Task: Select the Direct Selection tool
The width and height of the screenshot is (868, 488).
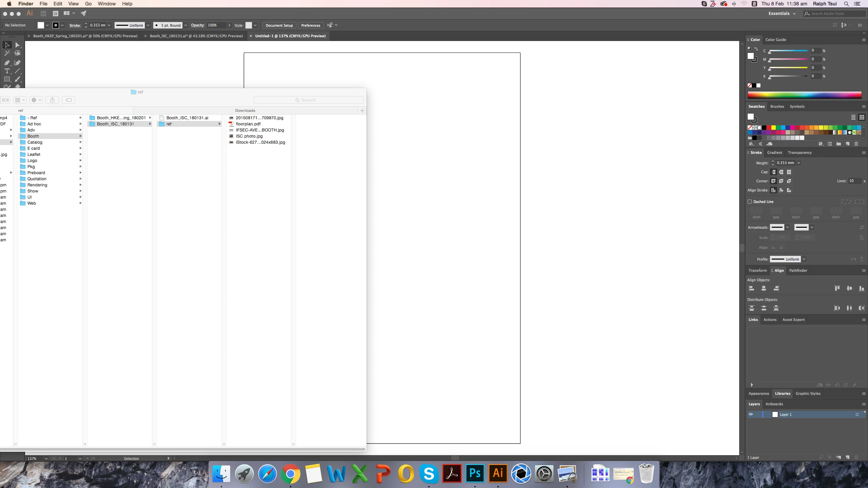Action: coord(18,45)
